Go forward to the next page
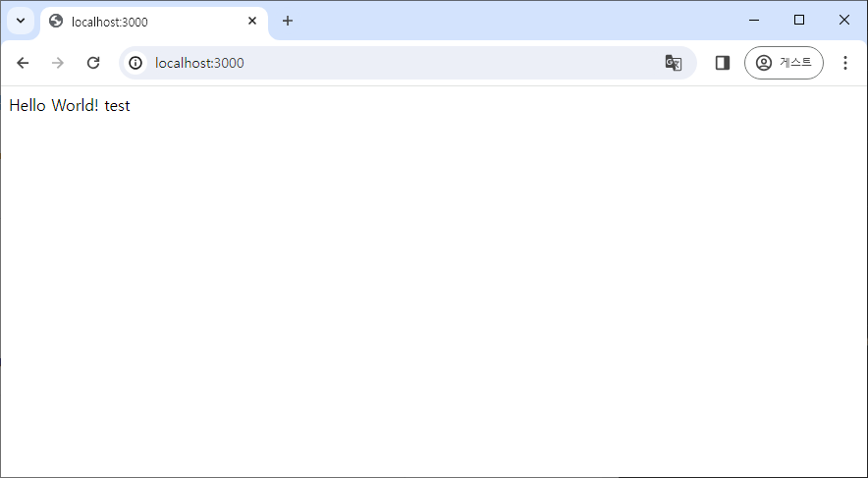868x478 pixels. pyautogui.click(x=58, y=63)
